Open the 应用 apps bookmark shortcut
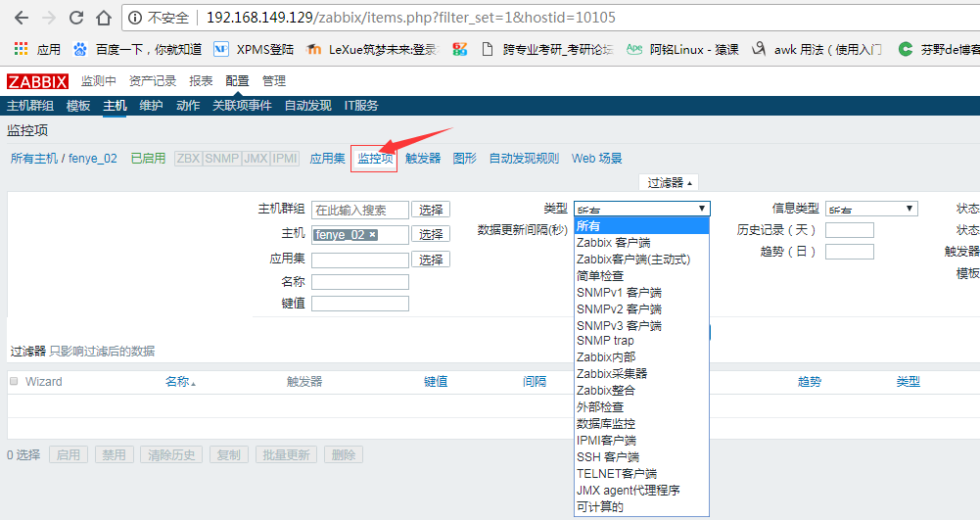 click(x=37, y=49)
